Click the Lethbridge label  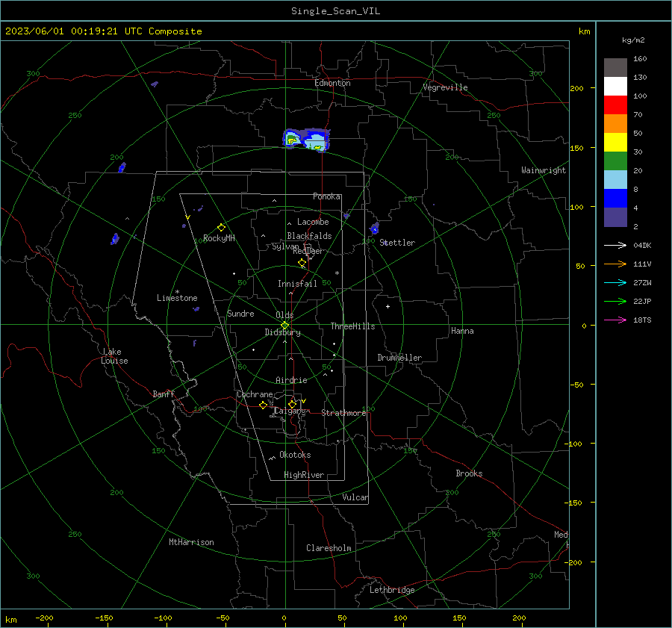point(392,590)
